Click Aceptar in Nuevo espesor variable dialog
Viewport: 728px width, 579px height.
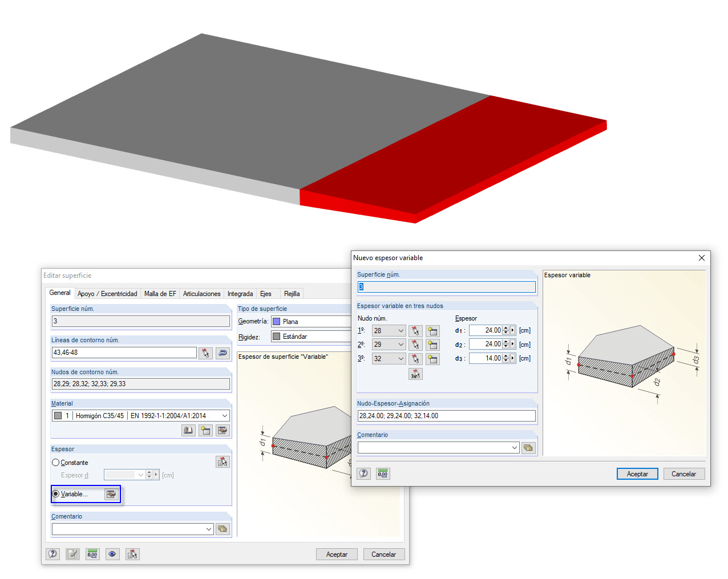tap(637, 474)
